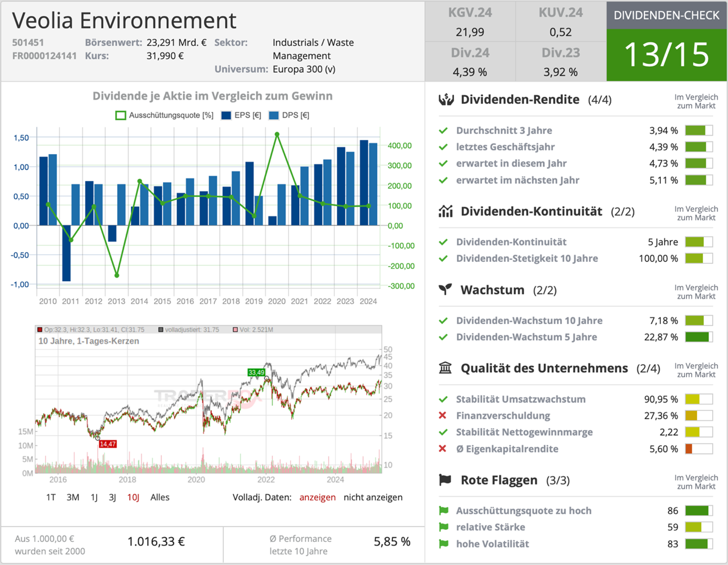This screenshot has height=565, width=728.
Task: Click the Börsenwert value 23,291 Mrd. €
Action: (176, 43)
